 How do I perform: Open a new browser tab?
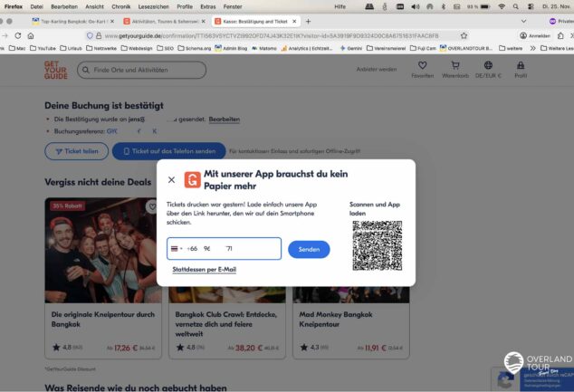click(309, 20)
